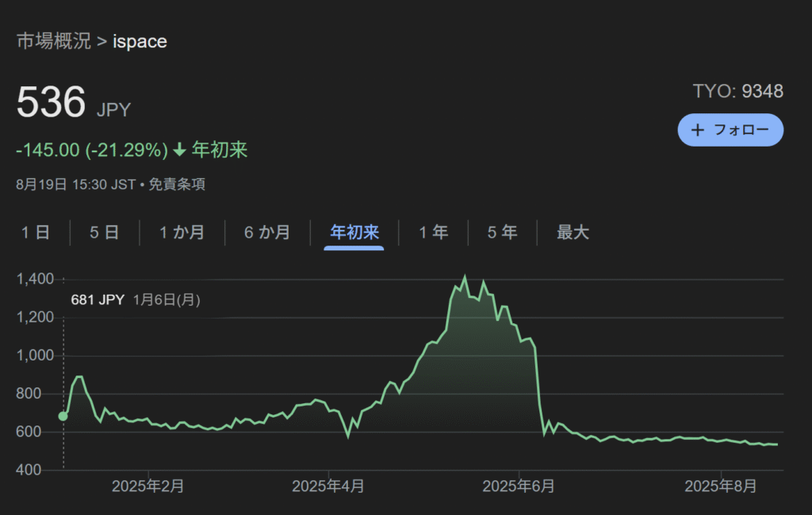Switch to the 1日 range tab

coord(36,232)
